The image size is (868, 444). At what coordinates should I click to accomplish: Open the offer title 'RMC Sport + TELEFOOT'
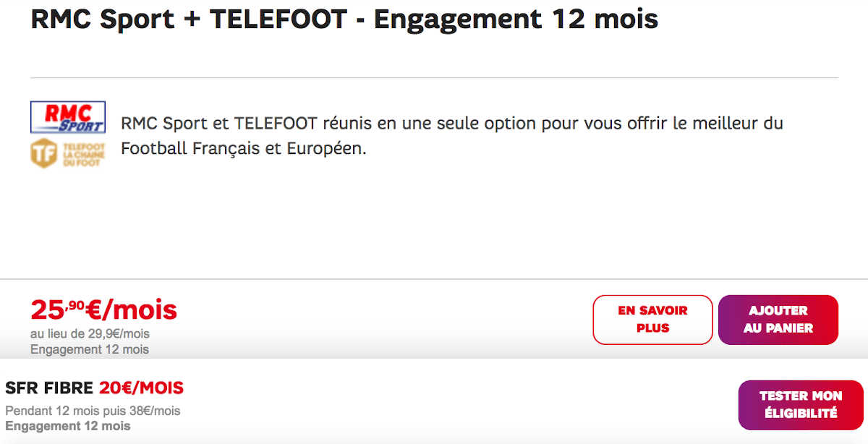coord(344,19)
